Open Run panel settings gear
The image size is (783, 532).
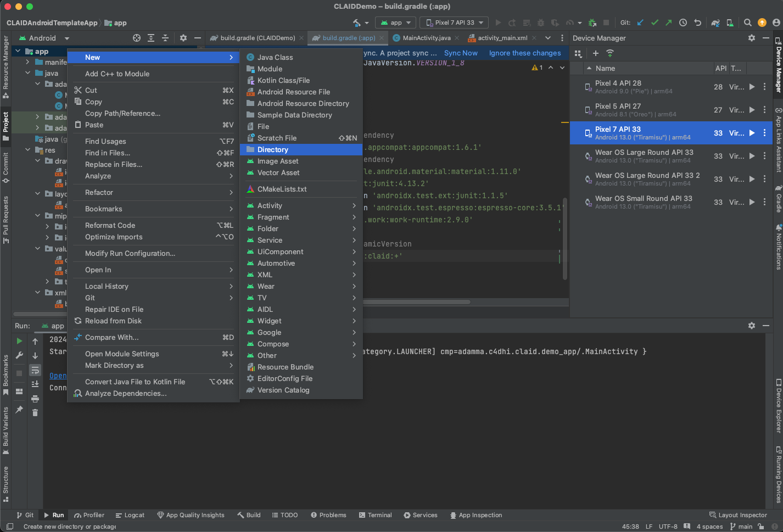pyautogui.click(x=751, y=326)
